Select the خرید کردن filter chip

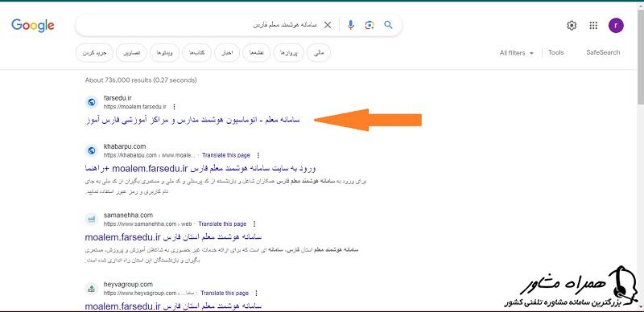(94, 53)
